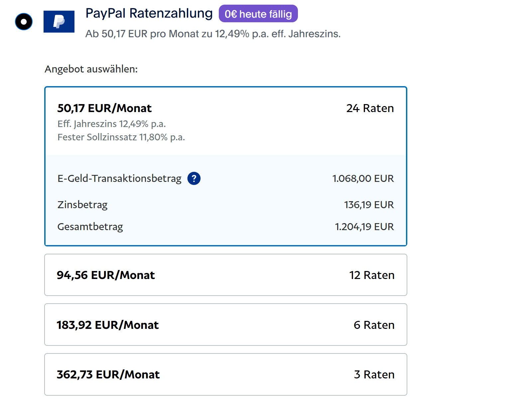Image resolution: width=532 pixels, height=412 pixels.
Task: Click the Gesamtbetrag 1.204,19 EUR amount
Action: coord(364,227)
